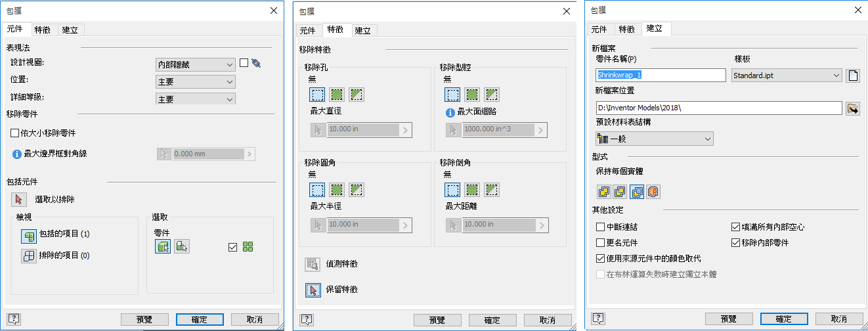This screenshot has width=868, height=331.
Task: Click the 選取以排除 arrow icon
Action: [x=18, y=200]
